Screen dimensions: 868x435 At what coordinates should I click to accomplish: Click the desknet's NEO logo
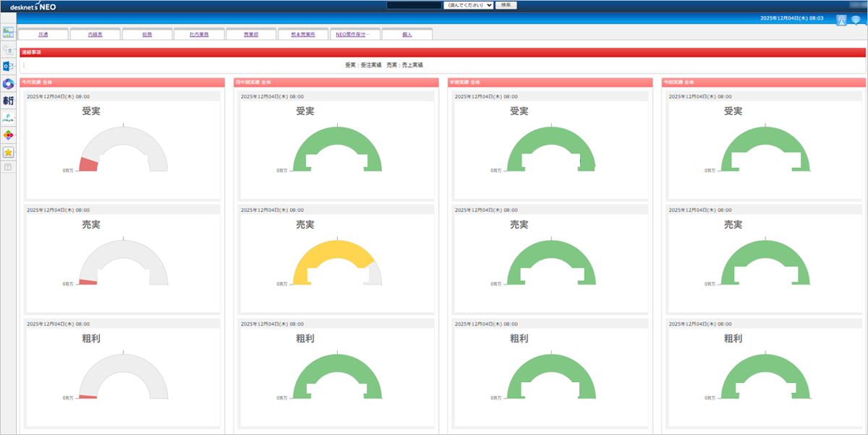(x=33, y=6)
